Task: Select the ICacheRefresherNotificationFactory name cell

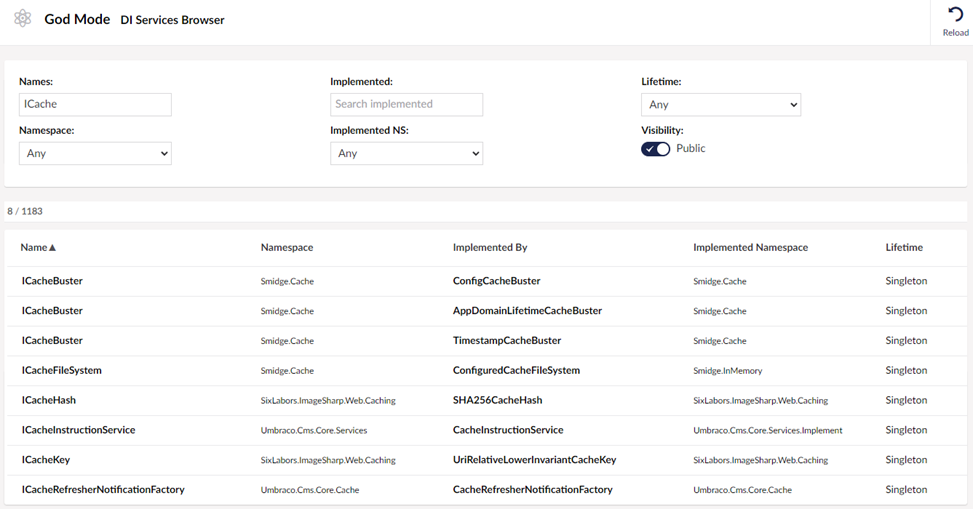Action: coord(103,490)
